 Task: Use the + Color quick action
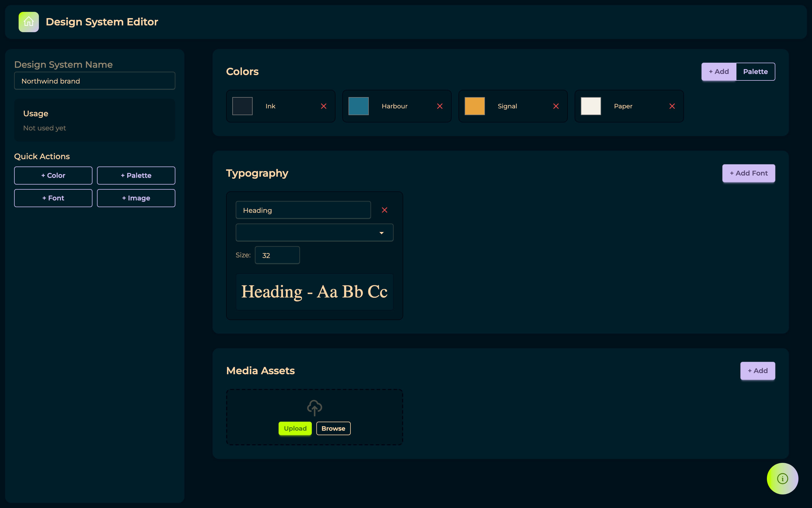coord(53,175)
